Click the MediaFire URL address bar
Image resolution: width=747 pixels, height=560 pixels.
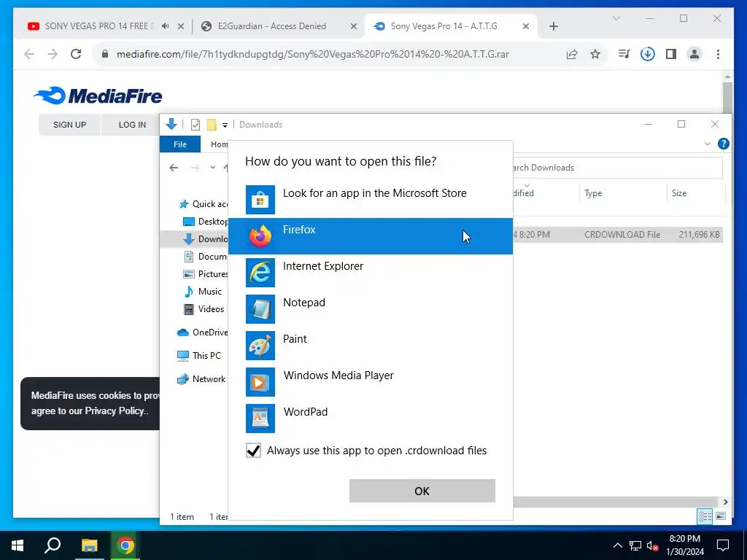(312, 54)
